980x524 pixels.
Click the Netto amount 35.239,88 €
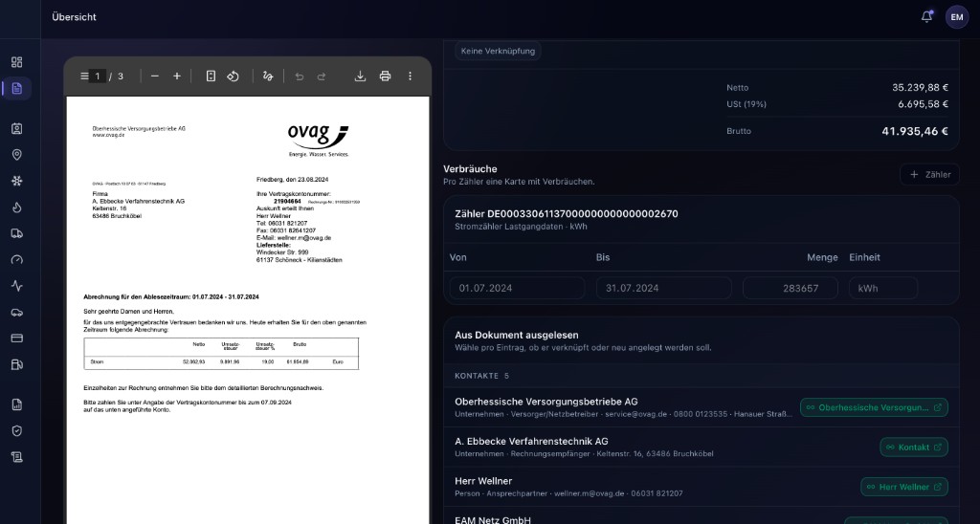(x=920, y=88)
